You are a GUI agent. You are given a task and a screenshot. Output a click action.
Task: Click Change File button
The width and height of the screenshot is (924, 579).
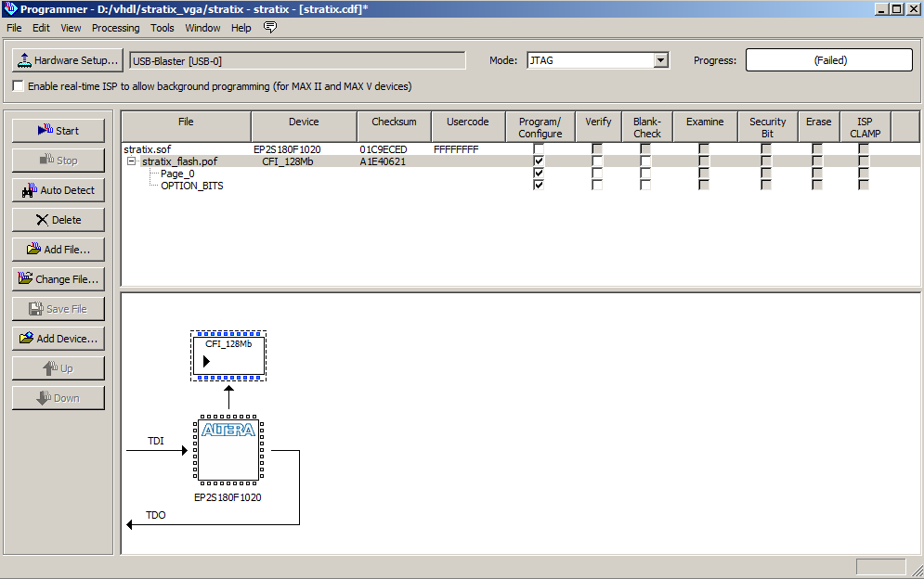tap(59, 279)
